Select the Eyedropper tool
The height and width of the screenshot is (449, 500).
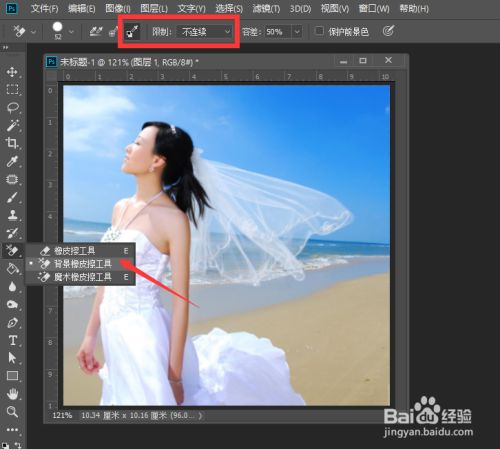click(x=12, y=161)
